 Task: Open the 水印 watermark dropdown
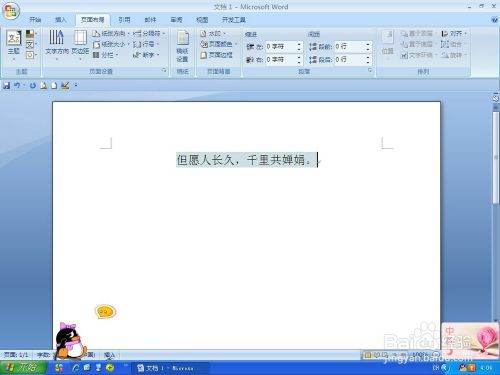click(x=213, y=34)
